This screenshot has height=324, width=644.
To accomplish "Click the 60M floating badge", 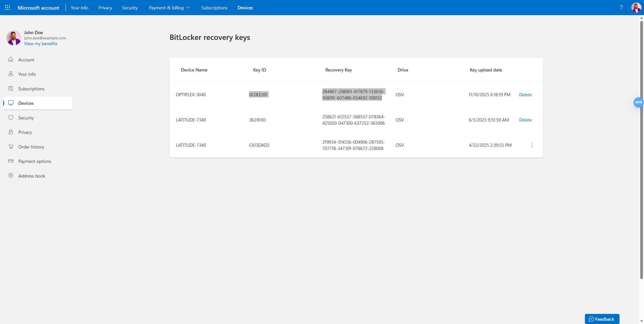I will coord(639,102).
